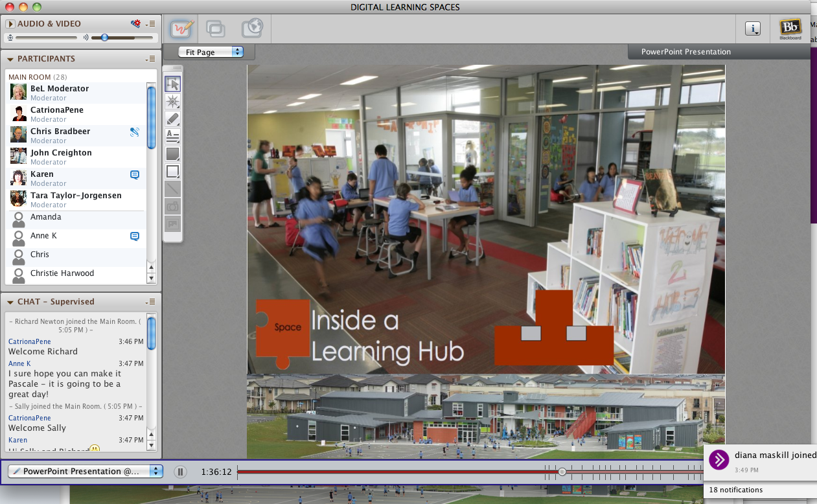Open the Participants panel options menu
This screenshot has width=817, height=504.
click(151, 58)
